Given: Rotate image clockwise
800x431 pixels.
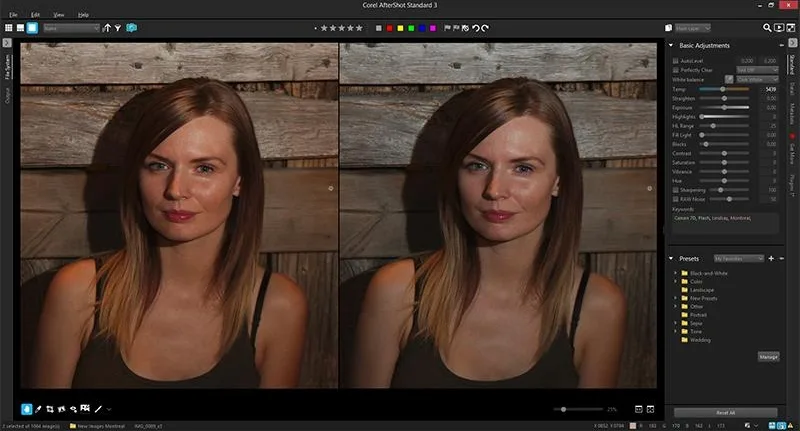Looking at the screenshot, I should point(485,28).
